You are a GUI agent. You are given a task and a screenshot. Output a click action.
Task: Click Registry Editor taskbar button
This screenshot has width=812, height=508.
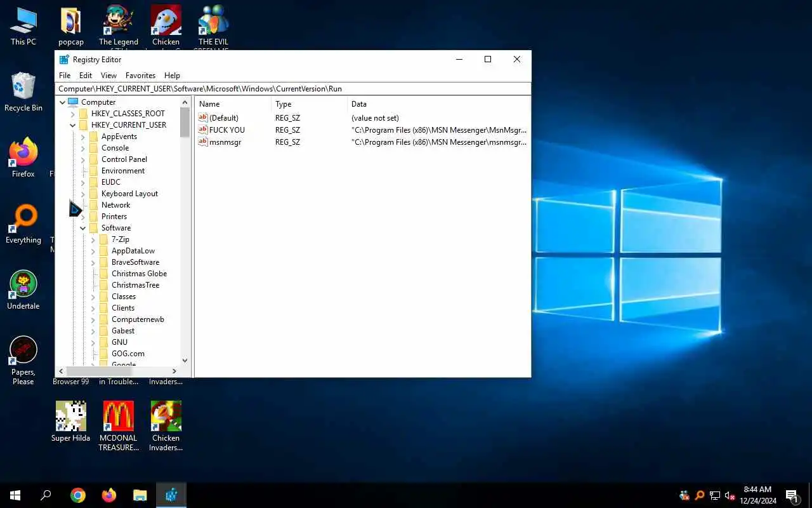tap(171, 495)
